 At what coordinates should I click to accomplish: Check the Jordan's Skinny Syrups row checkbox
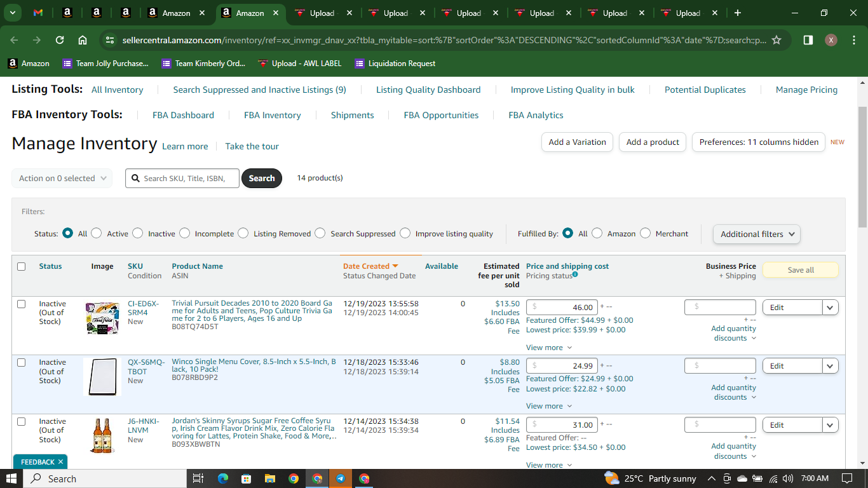coord(22,421)
